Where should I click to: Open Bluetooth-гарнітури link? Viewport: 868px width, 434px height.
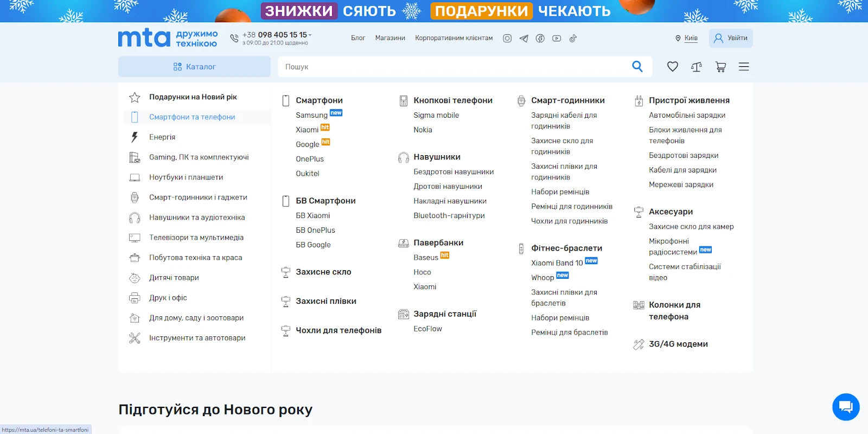click(449, 215)
